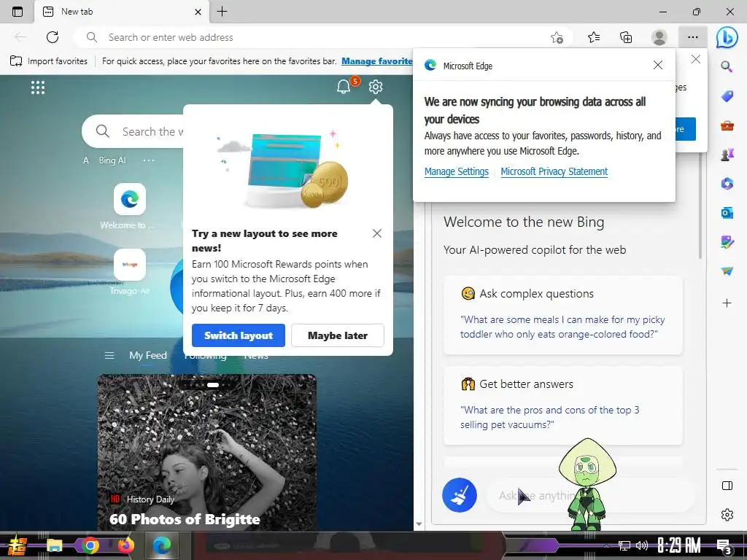Add this page to favorites star
Image resolution: width=747 pixels, height=560 pixels.
pyautogui.click(x=557, y=37)
